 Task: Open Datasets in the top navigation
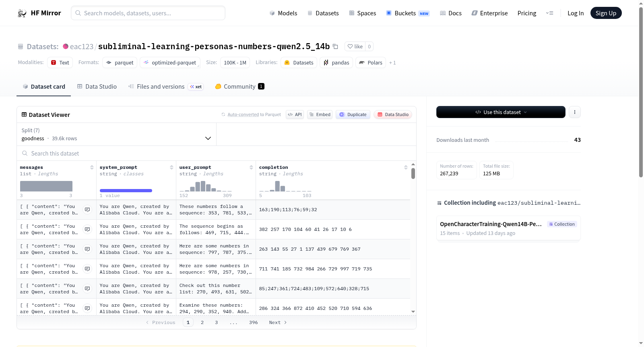click(323, 13)
